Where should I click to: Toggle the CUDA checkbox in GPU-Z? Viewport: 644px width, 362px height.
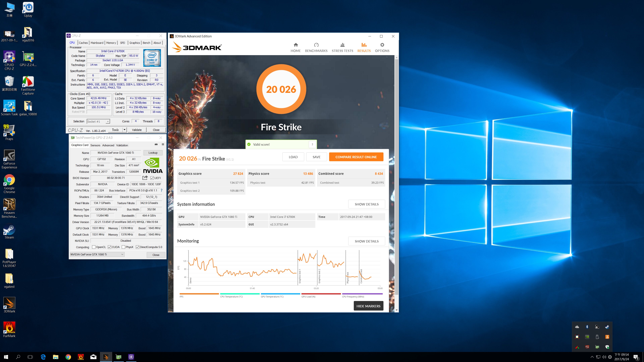coord(110,247)
